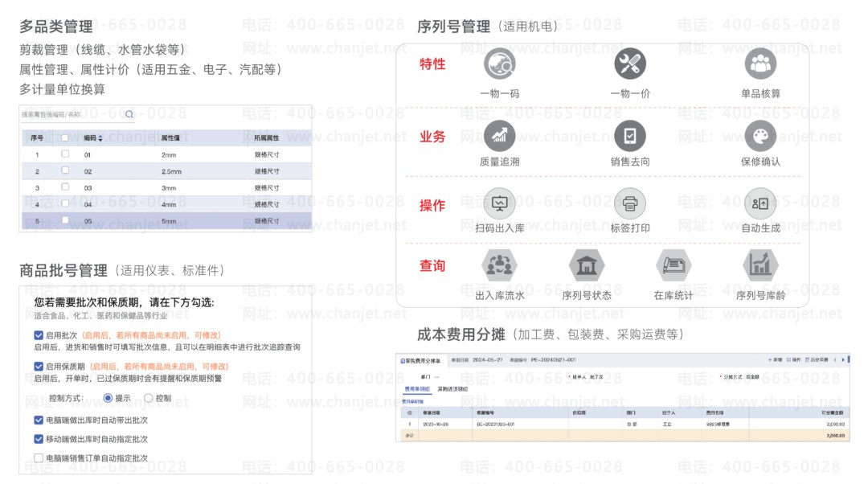Open the 销售去向 icon
The image size is (868, 484).
tap(630, 136)
